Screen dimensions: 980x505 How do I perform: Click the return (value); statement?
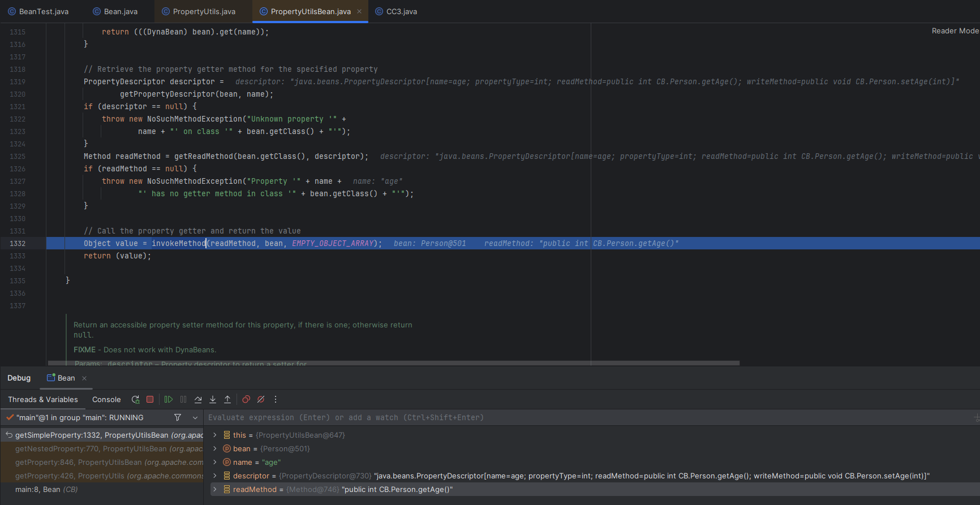[118, 256]
